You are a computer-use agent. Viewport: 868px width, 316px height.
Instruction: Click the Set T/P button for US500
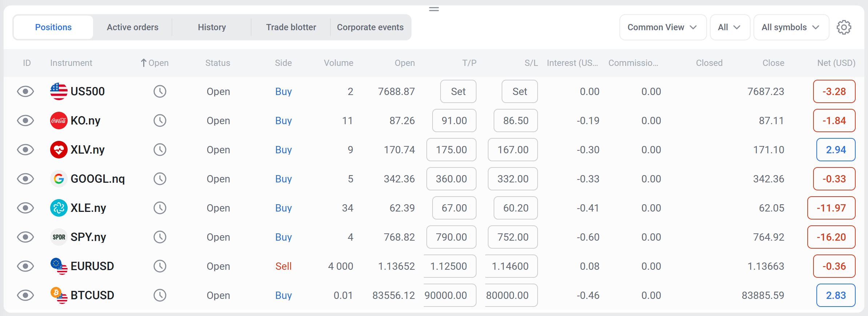point(458,91)
